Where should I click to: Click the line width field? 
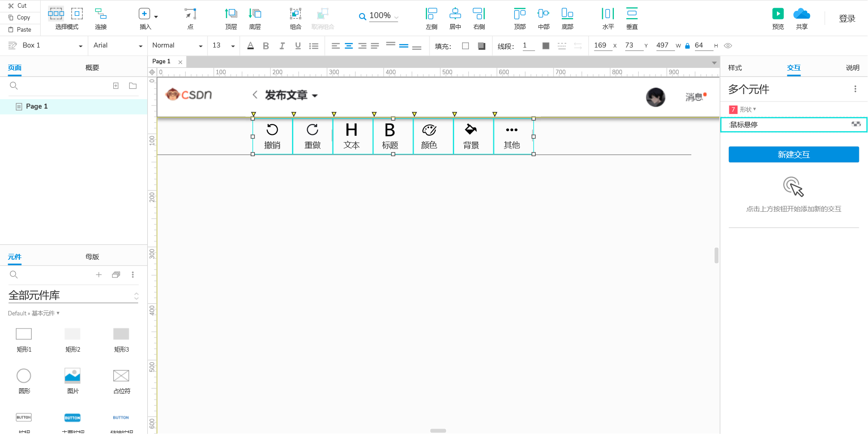pyautogui.click(x=528, y=46)
